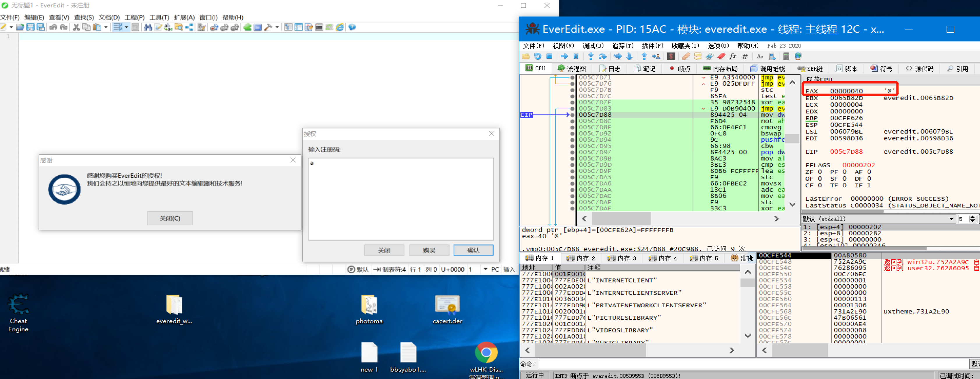Open the 工具(T) menu in EverEdit
980x379 pixels.
(159, 17)
